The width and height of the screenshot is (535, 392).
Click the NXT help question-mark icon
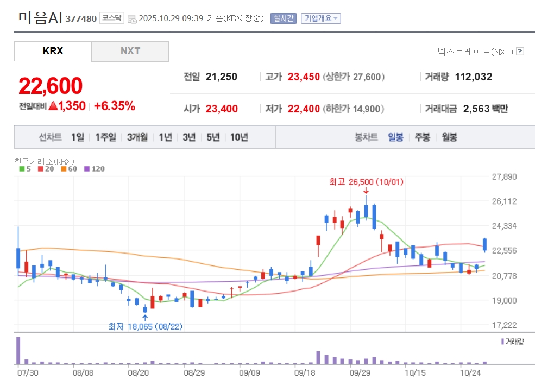pyautogui.click(x=520, y=52)
